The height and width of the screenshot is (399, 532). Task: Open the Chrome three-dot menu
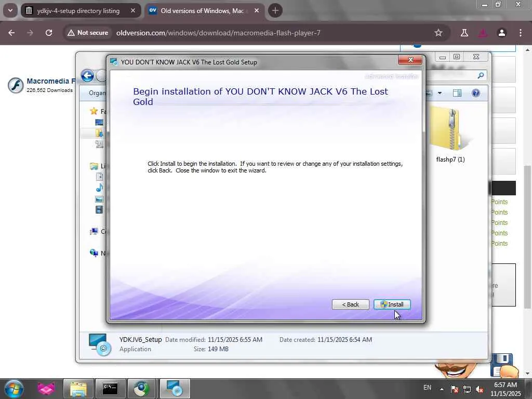point(521,33)
